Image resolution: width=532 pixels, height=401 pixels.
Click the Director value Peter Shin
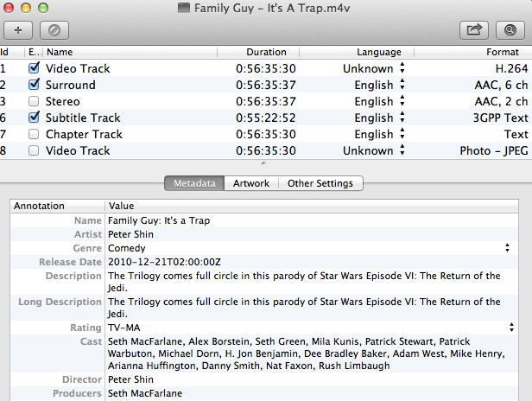[130, 379]
